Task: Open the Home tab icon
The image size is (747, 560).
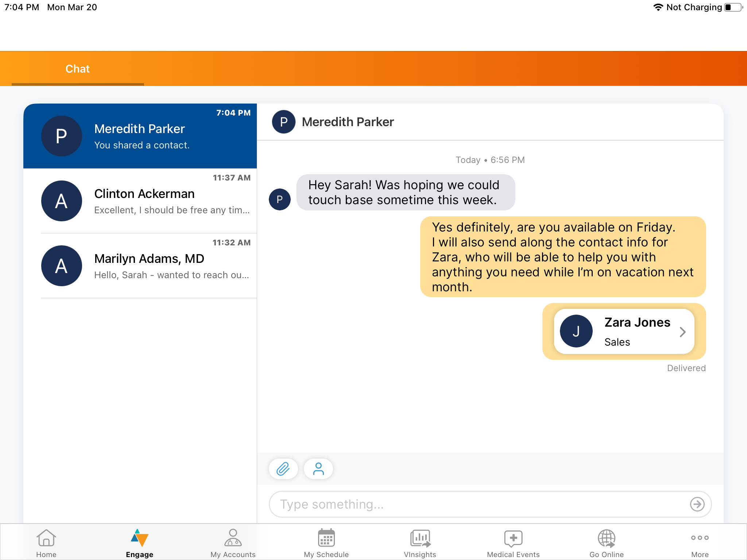Action: tap(46, 543)
